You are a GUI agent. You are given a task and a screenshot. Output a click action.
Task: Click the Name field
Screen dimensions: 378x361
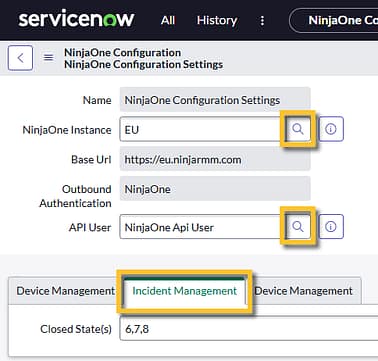pos(215,99)
